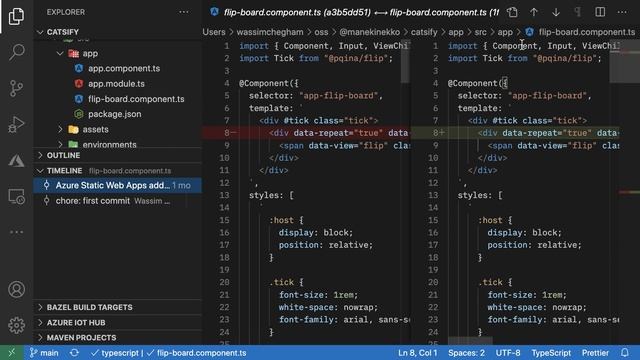Go to next change arrow
Image resolution: width=640 pixels, height=360 pixels.
click(556, 12)
